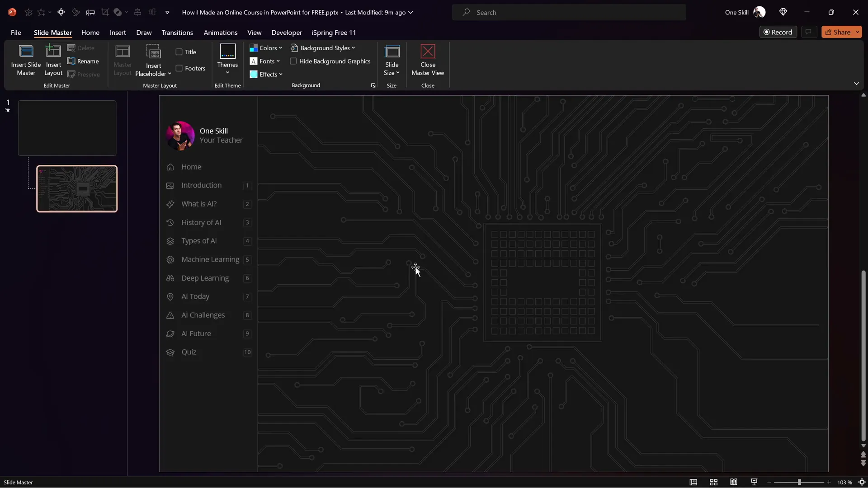Open the Background Styles dropdown
Viewport: 868px width, 488px height.
(x=323, y=48)
